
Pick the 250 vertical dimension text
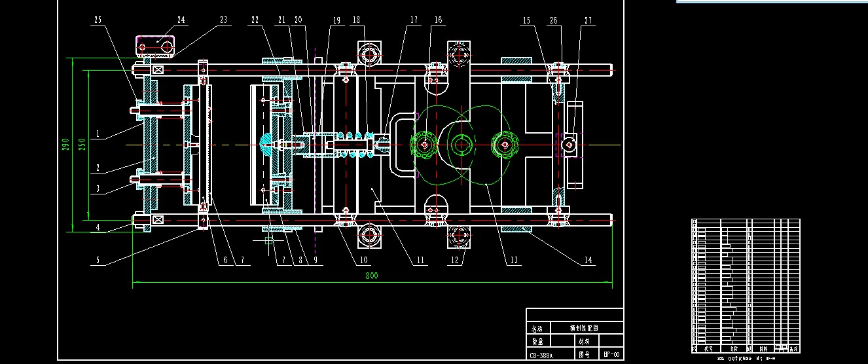pyautogui.click(x=82, y=144)
